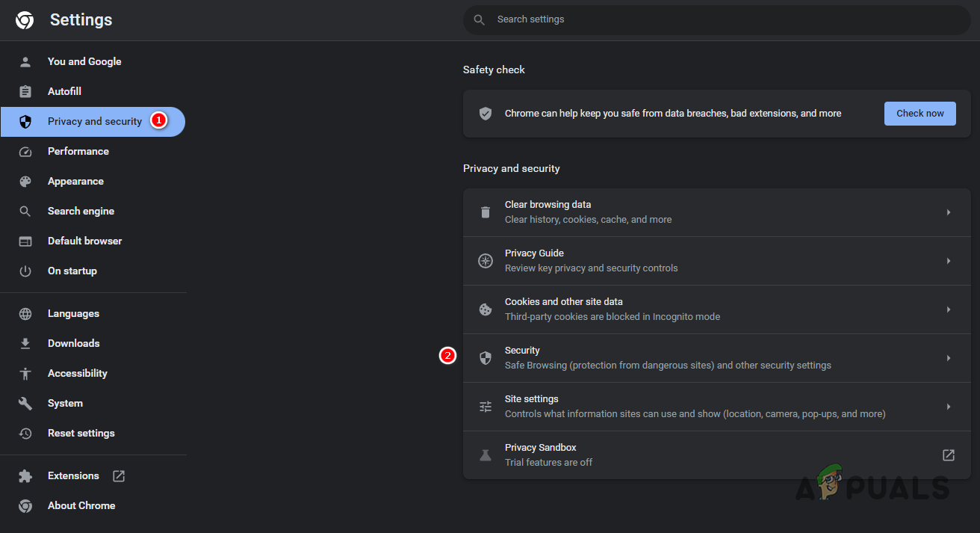This screenshot has height=533, width=980.
Task: Click the Downloads arrow icon in sidebar
Action: click(x=25, y=343)
